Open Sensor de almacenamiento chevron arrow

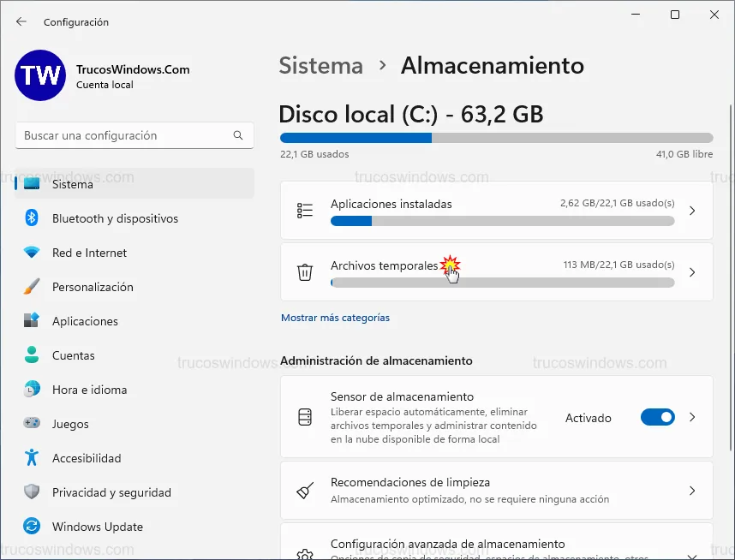692,418
